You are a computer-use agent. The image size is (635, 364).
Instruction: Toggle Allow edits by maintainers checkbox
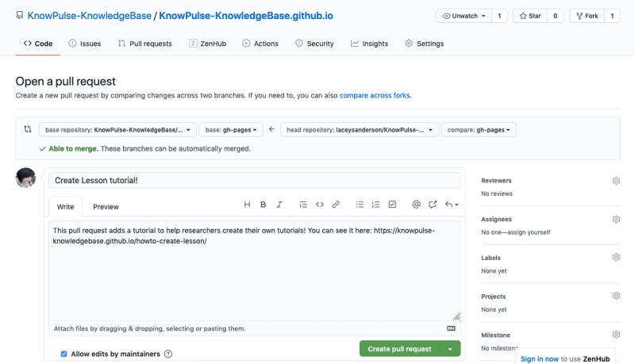tap(63, 354)
